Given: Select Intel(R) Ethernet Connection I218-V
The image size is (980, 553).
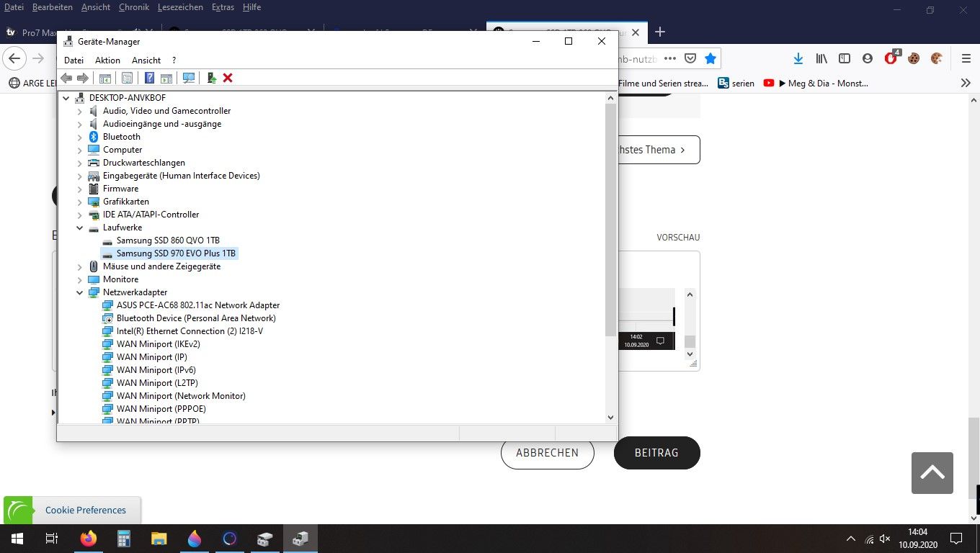Looking at the screenshot, I should (190, 331).
